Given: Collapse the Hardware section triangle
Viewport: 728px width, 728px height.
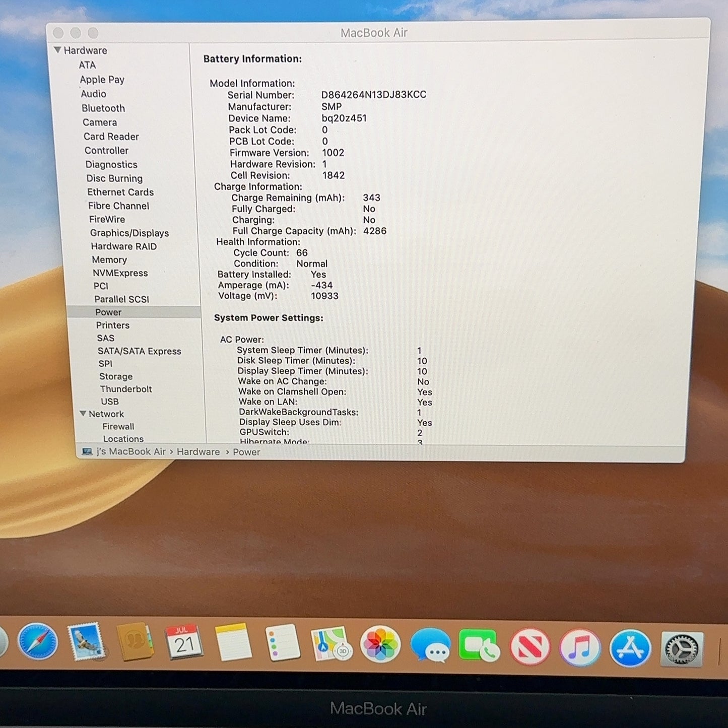Looking at the screenshot, I should coord(57,50).
